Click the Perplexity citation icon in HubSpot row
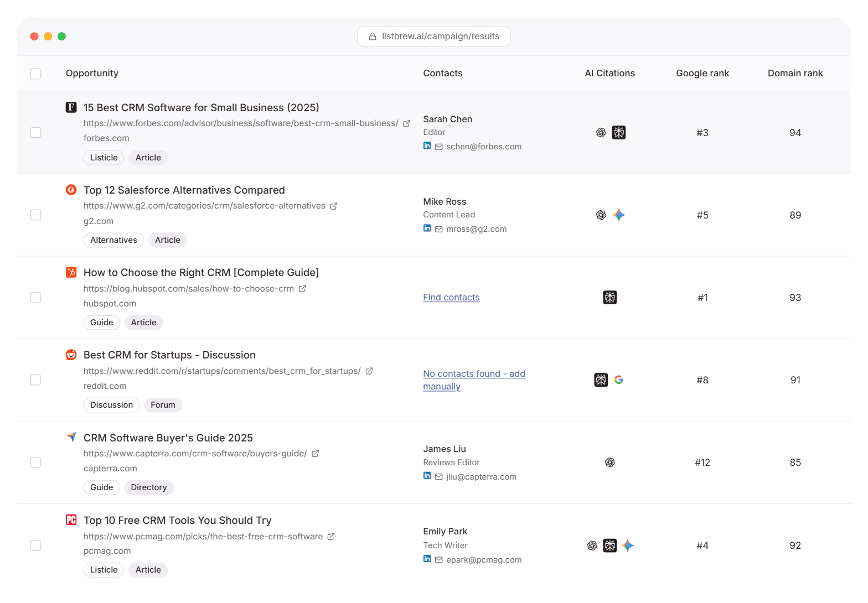The width and height of the screenshot is (868, 603). pyautogui.click(x=610, y=298)
